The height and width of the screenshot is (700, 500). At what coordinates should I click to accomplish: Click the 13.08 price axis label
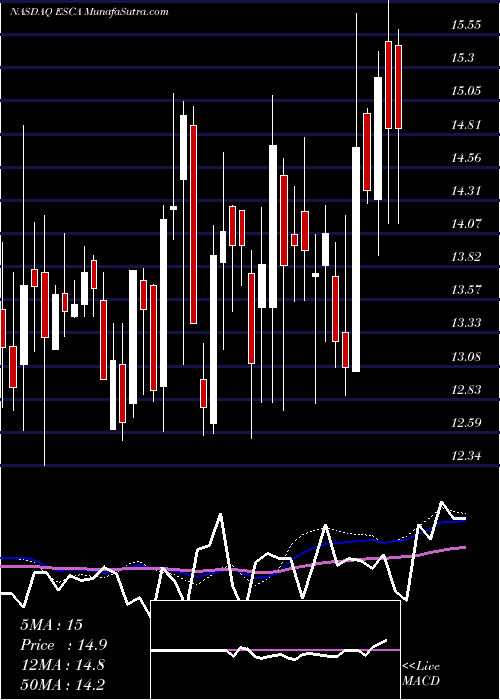(466, 357)
